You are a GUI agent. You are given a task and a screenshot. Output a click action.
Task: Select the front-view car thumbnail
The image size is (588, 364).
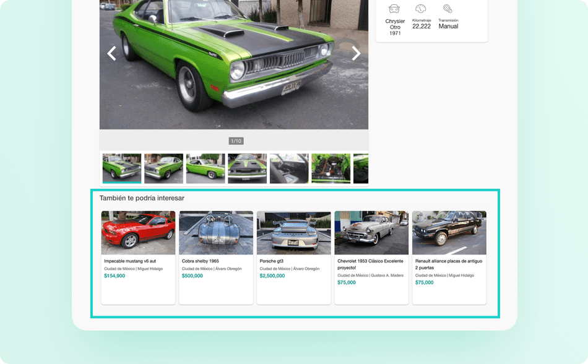[247, 168]
